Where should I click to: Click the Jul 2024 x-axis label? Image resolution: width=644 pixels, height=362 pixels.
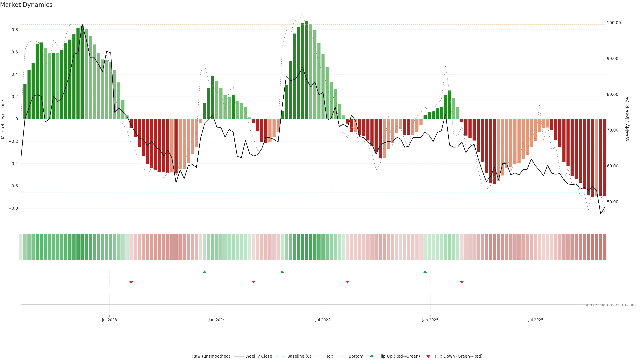coord(323,320)
